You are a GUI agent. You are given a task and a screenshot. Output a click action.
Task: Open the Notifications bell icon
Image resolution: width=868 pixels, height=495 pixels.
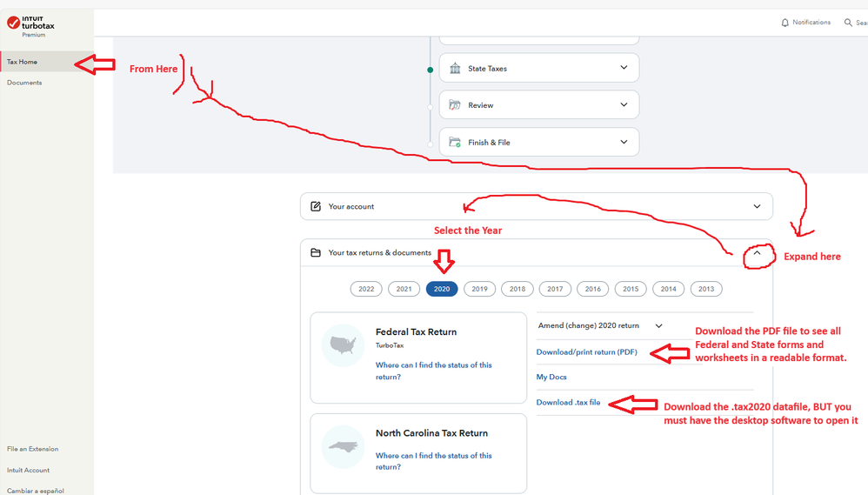coord(785,23)
